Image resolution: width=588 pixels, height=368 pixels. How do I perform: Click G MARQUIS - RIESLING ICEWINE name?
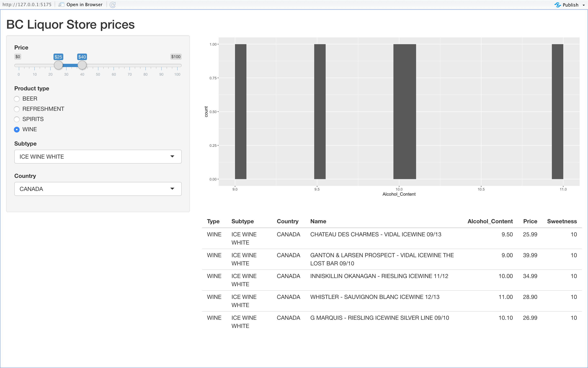pyautogui.click(x=380, y=318)
